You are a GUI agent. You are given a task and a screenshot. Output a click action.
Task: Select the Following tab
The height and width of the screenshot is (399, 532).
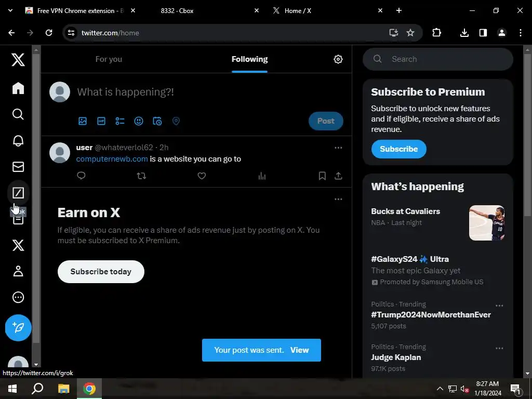pos(249,59)
